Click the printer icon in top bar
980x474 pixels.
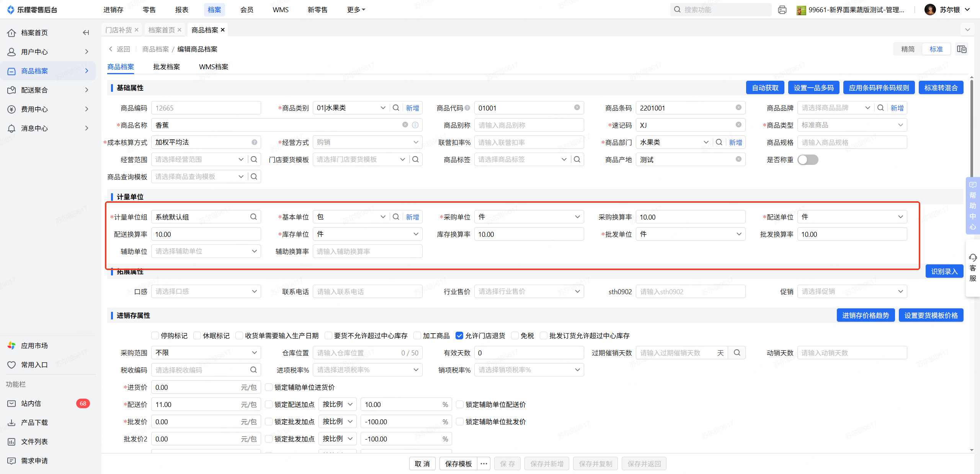pyautogui.click(x=782, y=10)
